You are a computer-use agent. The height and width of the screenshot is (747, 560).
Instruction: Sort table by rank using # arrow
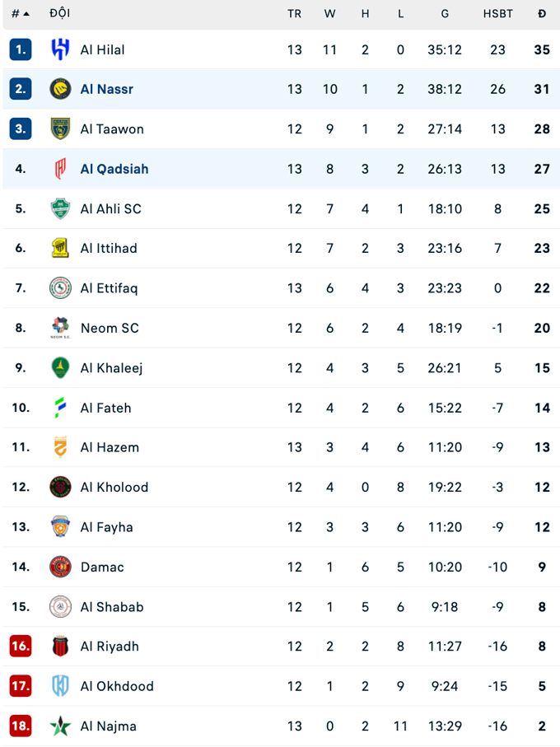[x=21, y=14]
